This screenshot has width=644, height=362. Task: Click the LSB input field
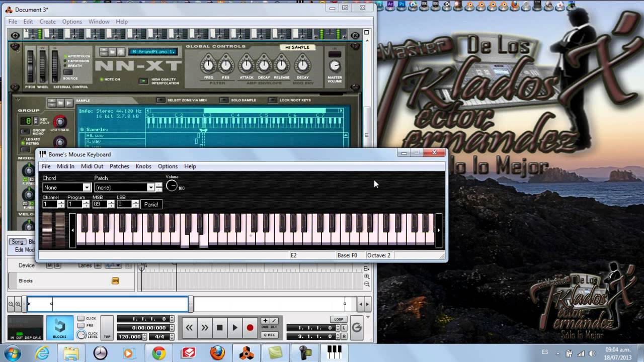pyautogui.click(x=124, y=204)
